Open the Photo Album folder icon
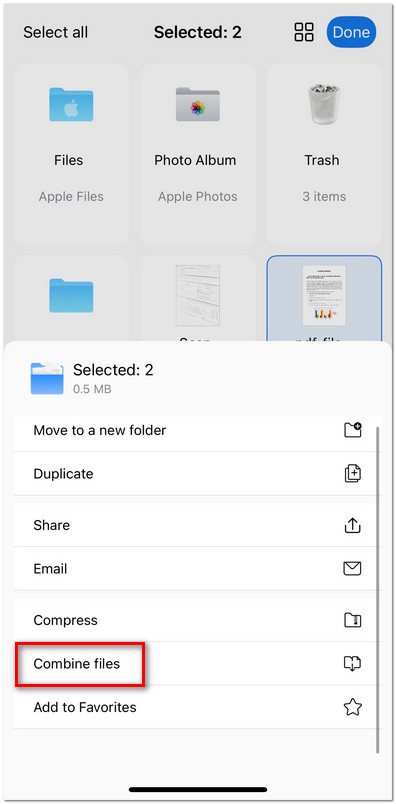 197,105
